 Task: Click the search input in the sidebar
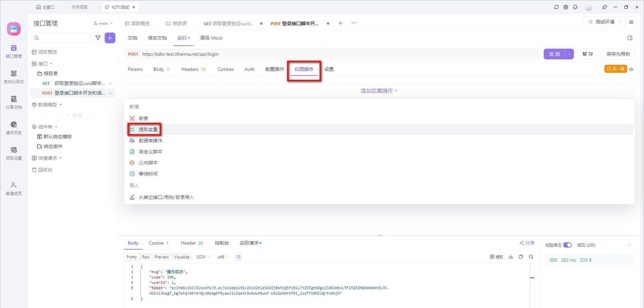[x=60, y=38]
